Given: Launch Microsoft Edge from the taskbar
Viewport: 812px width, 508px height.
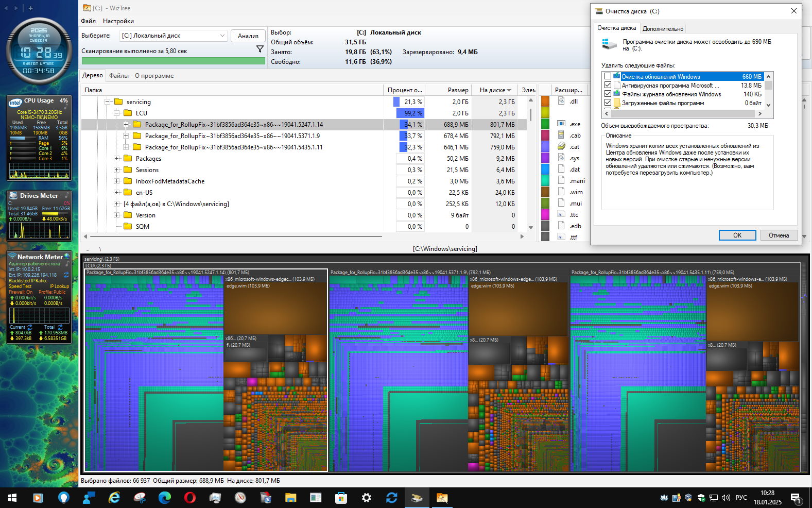Looking at the screenshot, I should tap(164, 498).
